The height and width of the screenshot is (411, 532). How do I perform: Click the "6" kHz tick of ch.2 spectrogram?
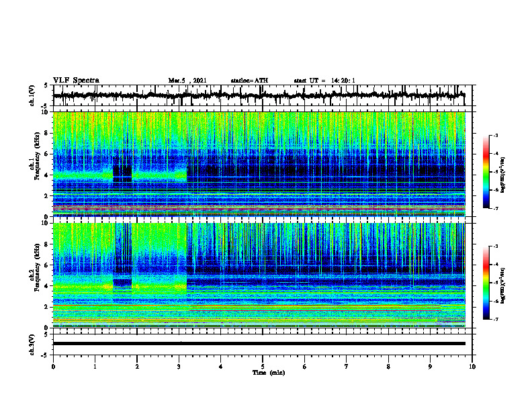pos(46,265)
